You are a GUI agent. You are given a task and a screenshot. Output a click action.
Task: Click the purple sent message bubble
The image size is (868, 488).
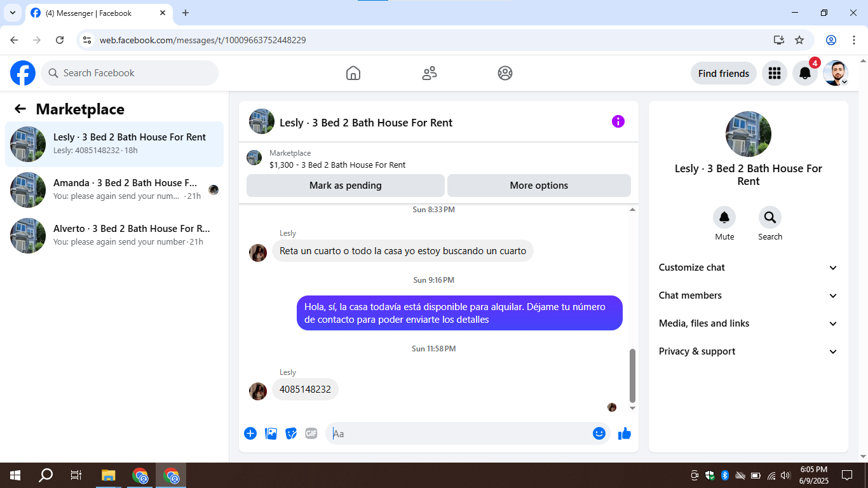tap(459, 313)
